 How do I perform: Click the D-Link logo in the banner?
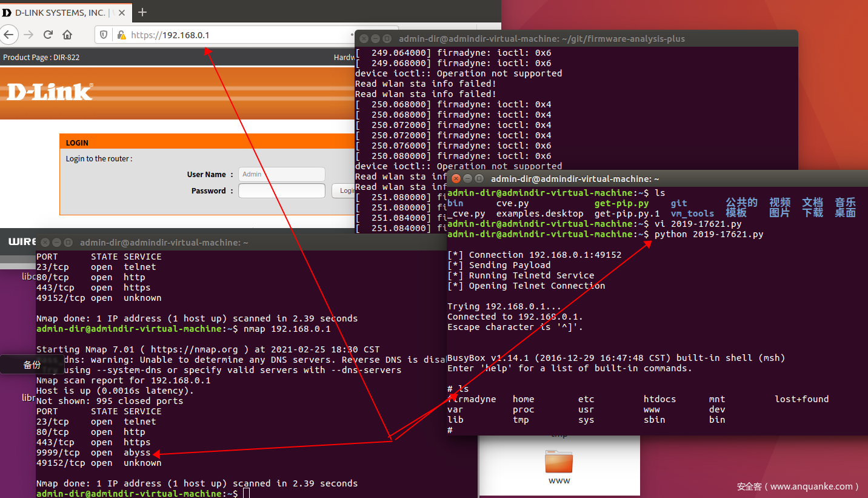click(50, 92)
